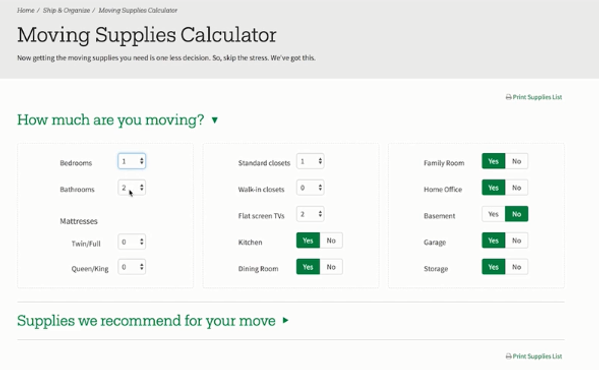Viewport: 599px width, 370px height.
Task: Open Ship & Organize breadcrumb link
Action: pos(66,10)
